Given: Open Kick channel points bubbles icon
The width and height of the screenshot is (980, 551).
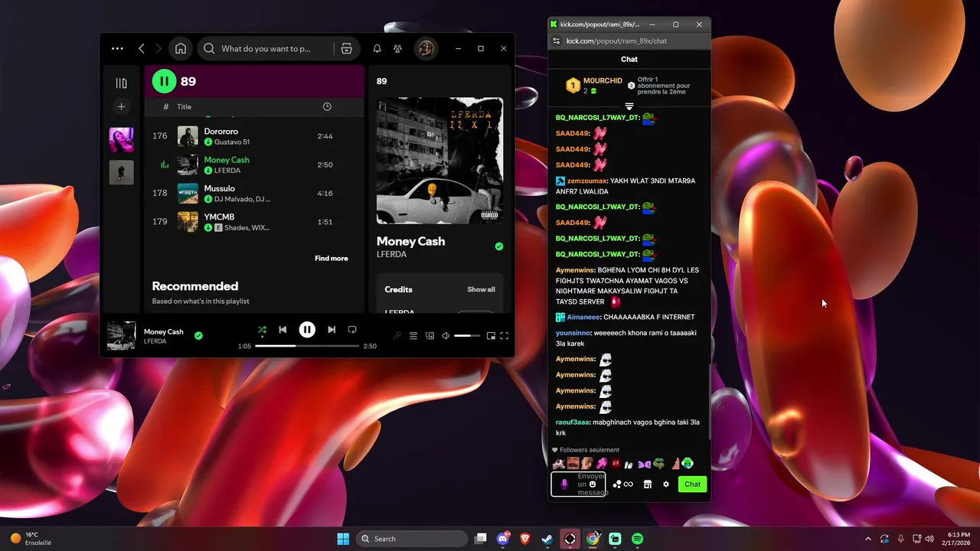Looking at the screenshot, I should tap(617, 484).
